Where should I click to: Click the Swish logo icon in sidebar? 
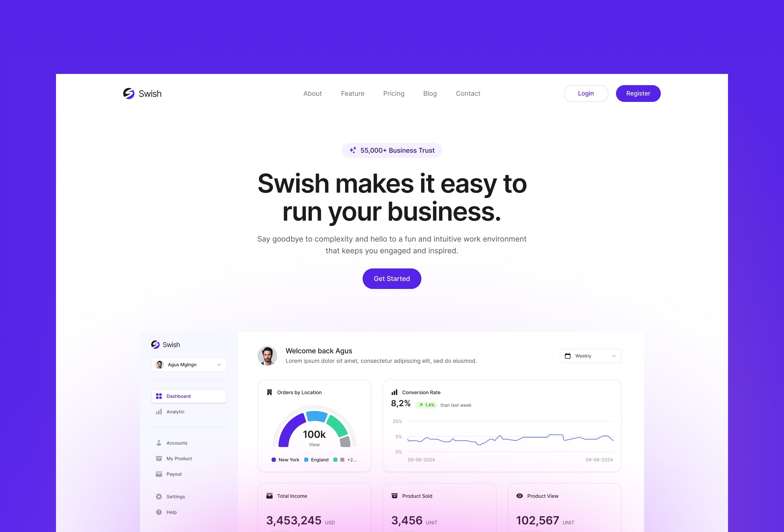(155, 344)
